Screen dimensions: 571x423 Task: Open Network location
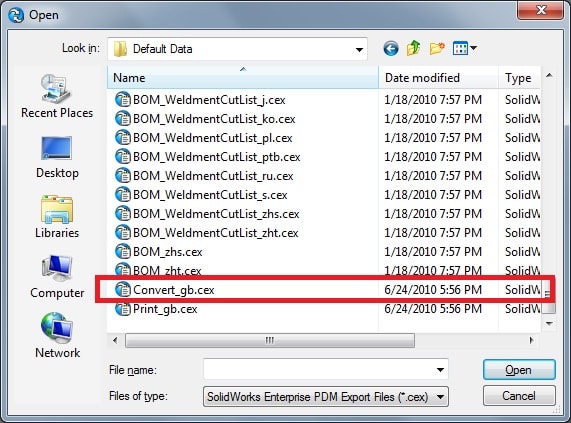click(57, 336)
